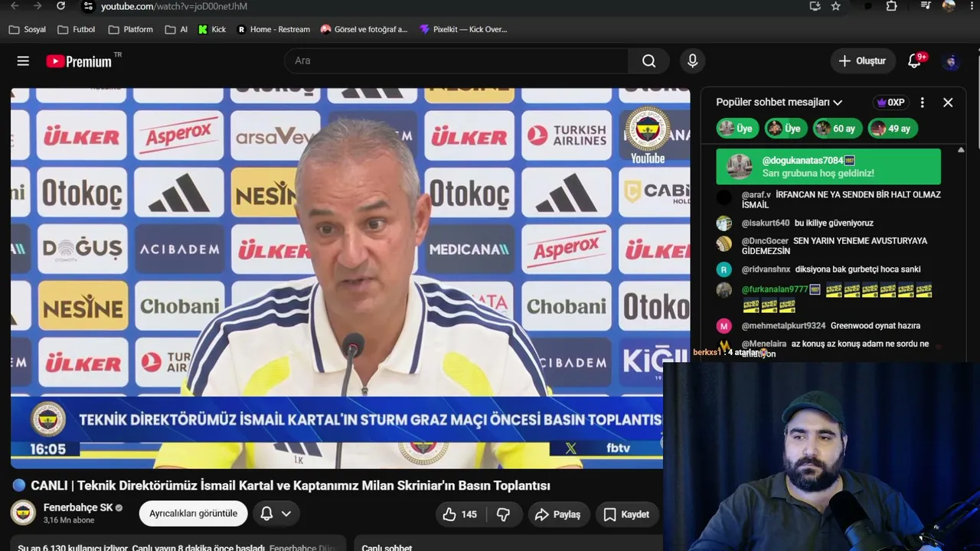Like the video with 145 likes
Viewport: 980px width, 551px height.
(x=460, y=514)
